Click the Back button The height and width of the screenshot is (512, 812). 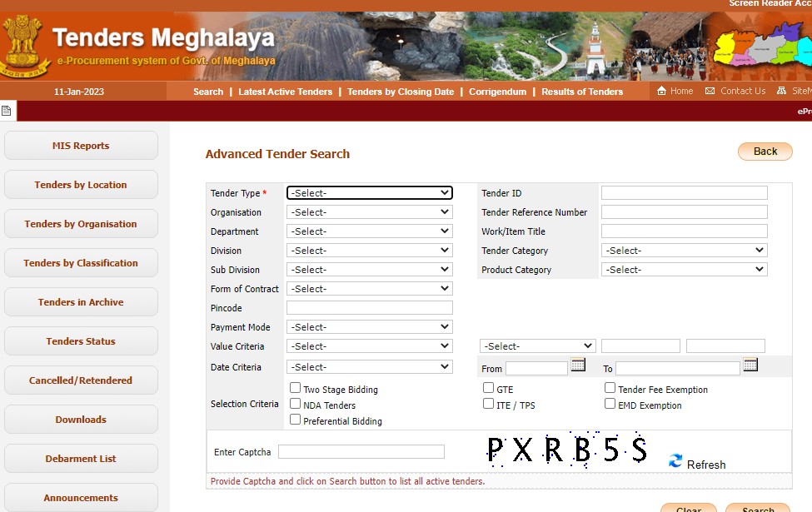[765, 152]
